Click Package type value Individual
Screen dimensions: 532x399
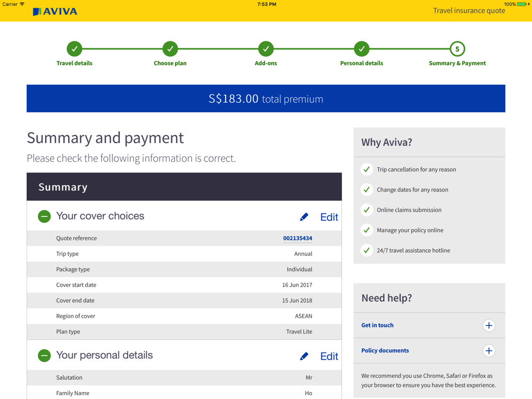click(x=299, y=269)
